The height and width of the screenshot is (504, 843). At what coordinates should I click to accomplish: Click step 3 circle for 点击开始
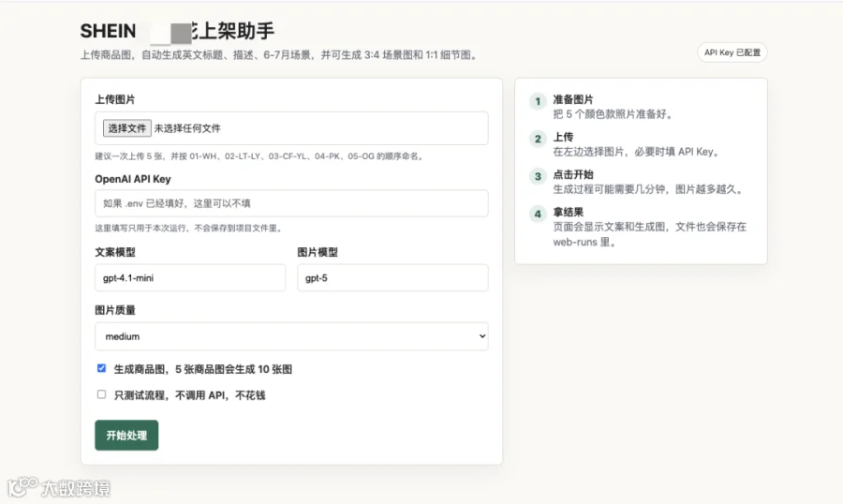(538, 176)
